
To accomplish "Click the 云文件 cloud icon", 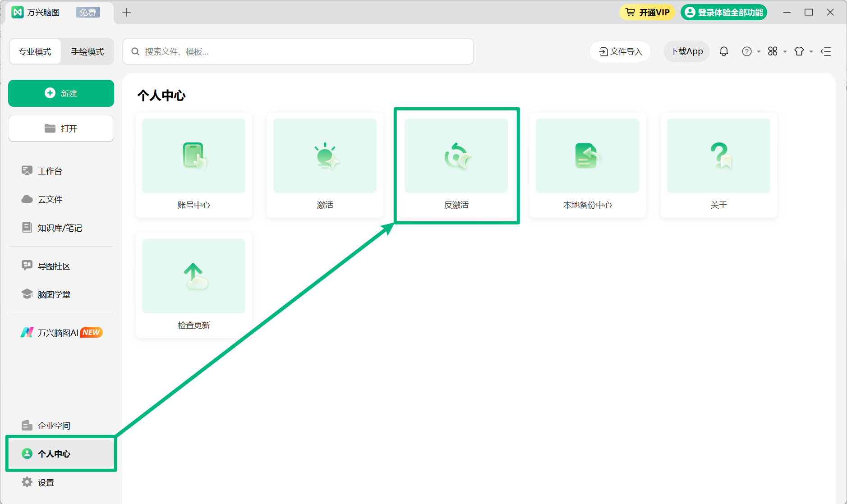I will [27, 199].
